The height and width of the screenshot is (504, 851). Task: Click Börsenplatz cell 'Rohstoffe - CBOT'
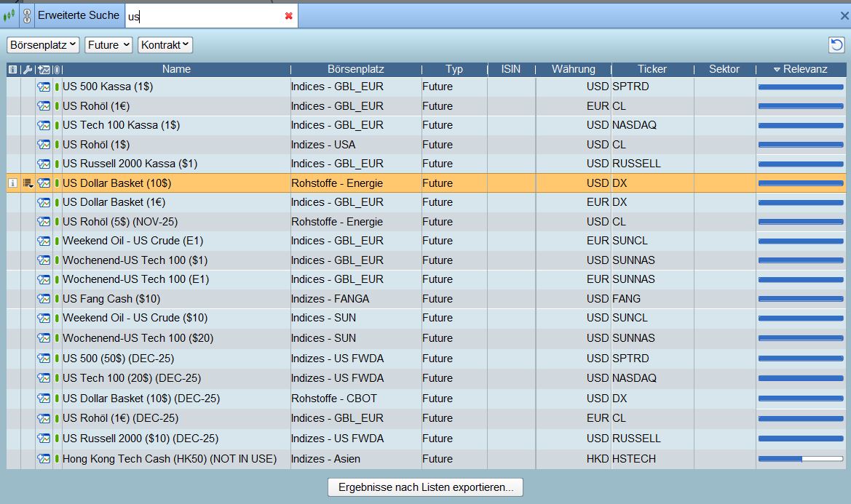[334, 399]
